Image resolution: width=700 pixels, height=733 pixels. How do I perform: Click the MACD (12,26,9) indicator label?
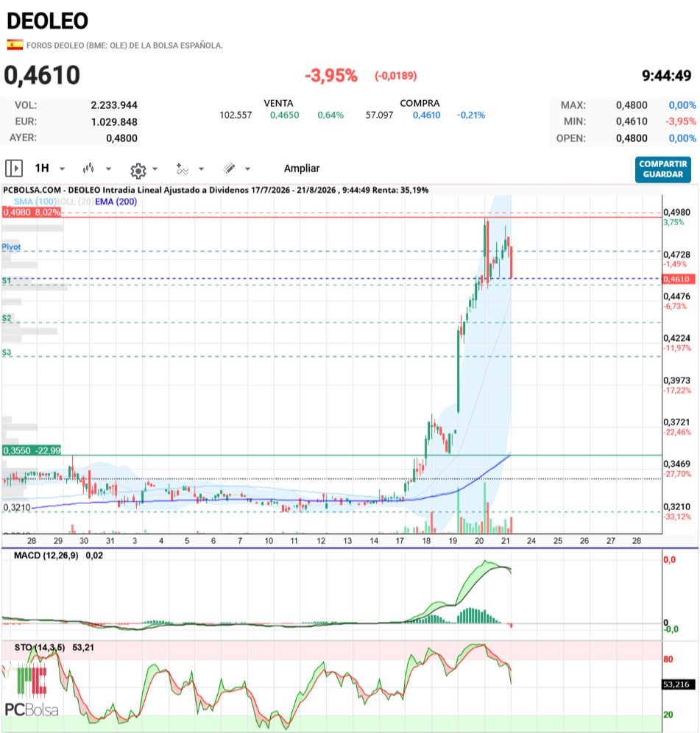(x=46, y=556)
